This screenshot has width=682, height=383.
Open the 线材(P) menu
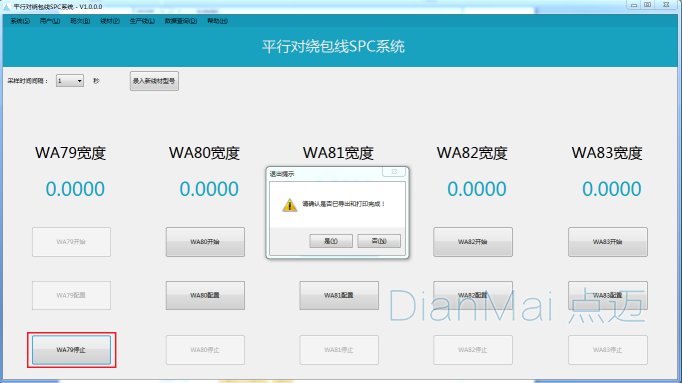pyautogui.click(x=110, y=21)
